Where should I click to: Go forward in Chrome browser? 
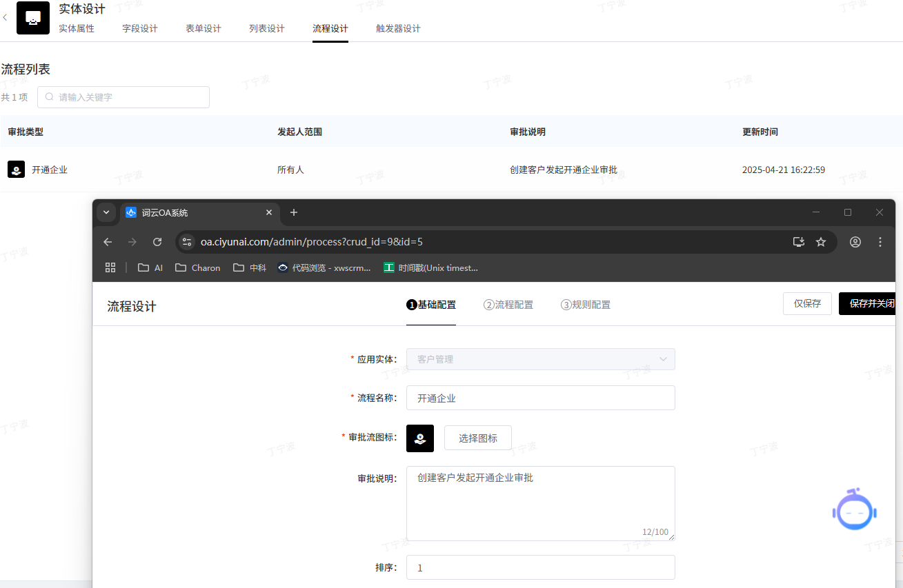(132, 242)
